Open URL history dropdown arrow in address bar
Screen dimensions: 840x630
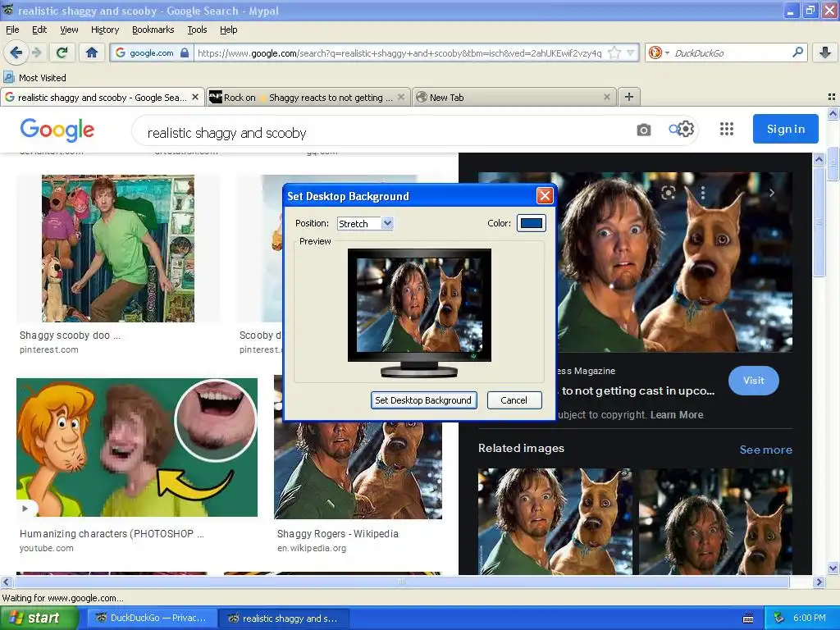[x=631, y=52]
